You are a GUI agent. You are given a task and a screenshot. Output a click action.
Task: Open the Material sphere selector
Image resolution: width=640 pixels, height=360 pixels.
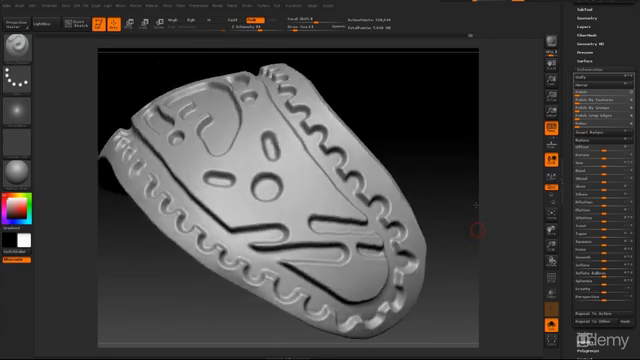17,175
